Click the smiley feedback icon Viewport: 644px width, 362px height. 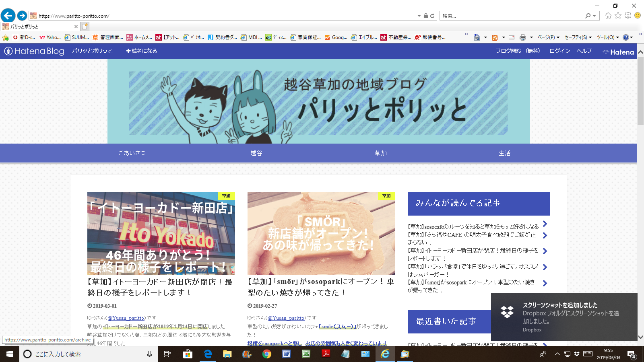click(x=638, y=16)
